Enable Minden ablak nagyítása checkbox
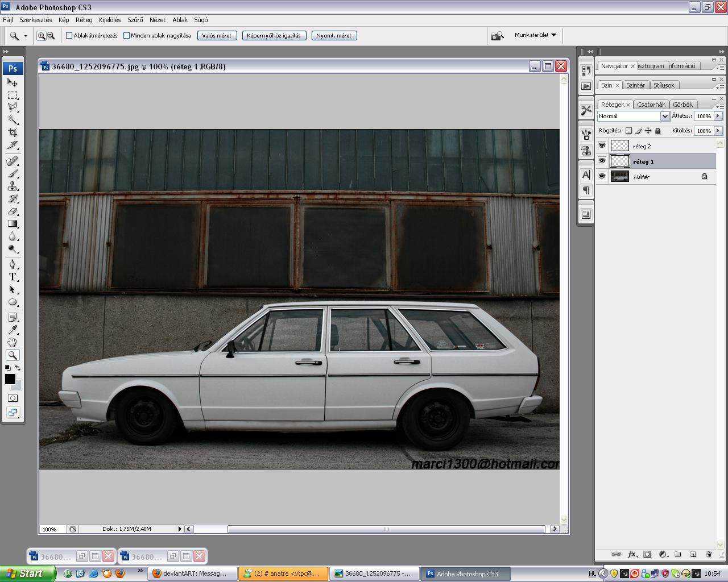This screenshot has width=728, height=582. pyautogui.click(x=126, y=36)
